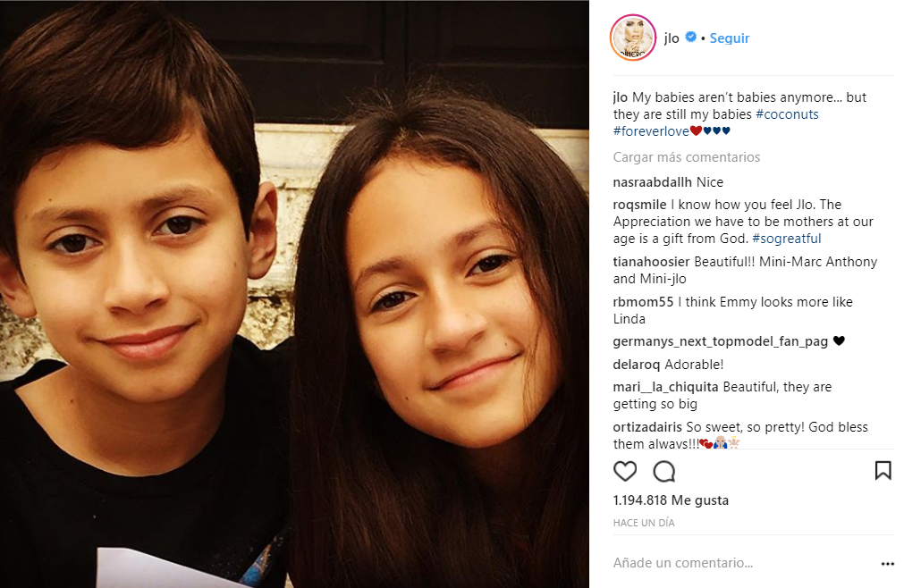Load more comments with Cargar más comentarios
904x588 pixels.
687,157
